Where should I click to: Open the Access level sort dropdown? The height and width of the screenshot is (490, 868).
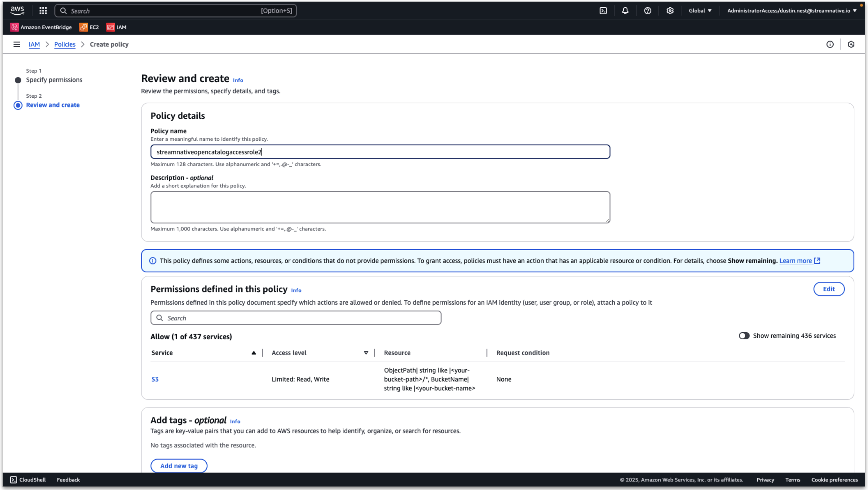pos(366,353)
